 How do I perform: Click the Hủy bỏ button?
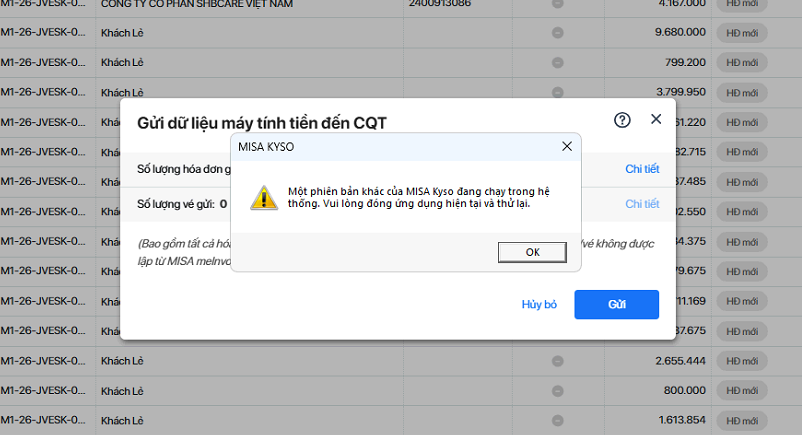539,304
